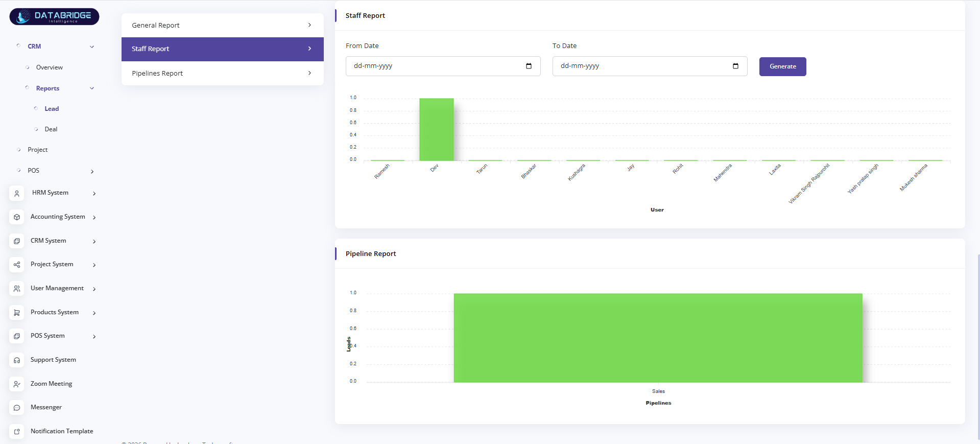Click the From Date input field
Viewport: 980px width, 444px height.
pyautogui.click(x=443, y=66)
